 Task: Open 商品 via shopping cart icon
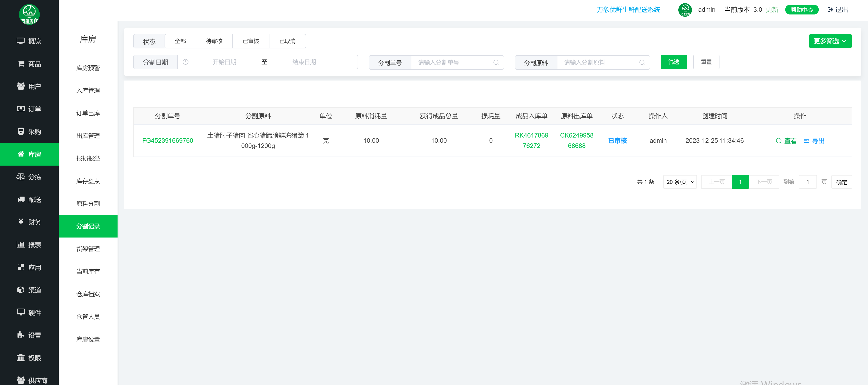click(21, 64)
